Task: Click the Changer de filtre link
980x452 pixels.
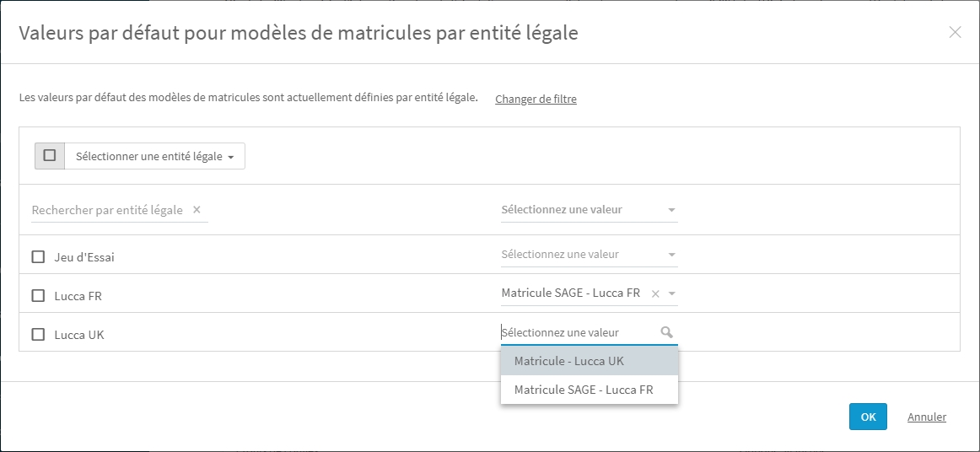Action: click(536, 99)
